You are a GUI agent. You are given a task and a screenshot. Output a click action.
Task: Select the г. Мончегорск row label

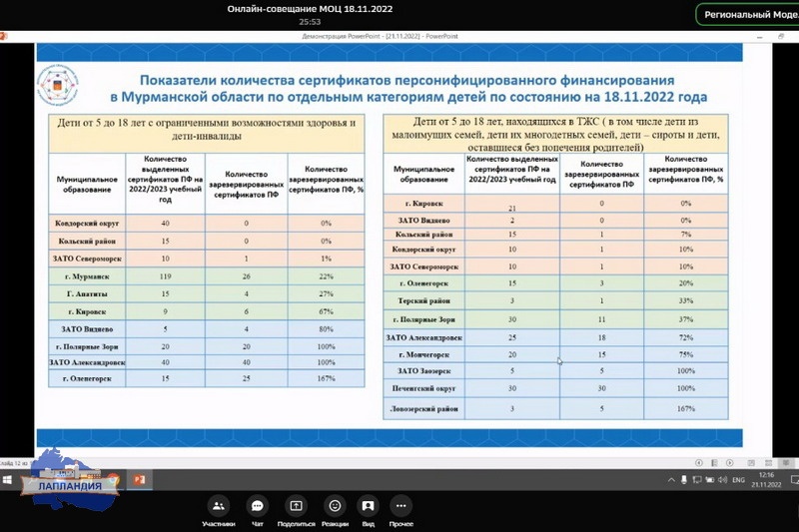click(x=423, y=355)
